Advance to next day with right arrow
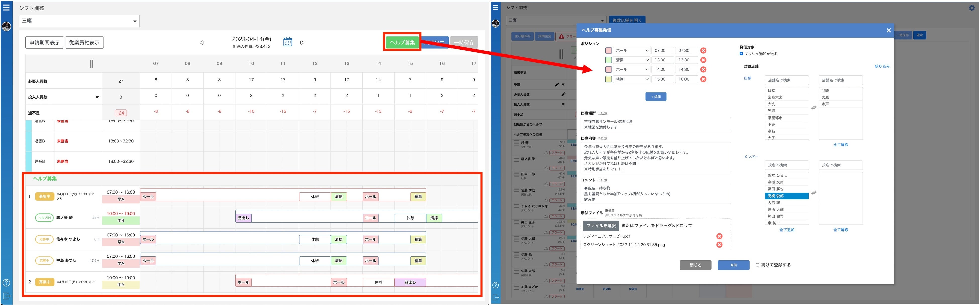 pos(302,43)
